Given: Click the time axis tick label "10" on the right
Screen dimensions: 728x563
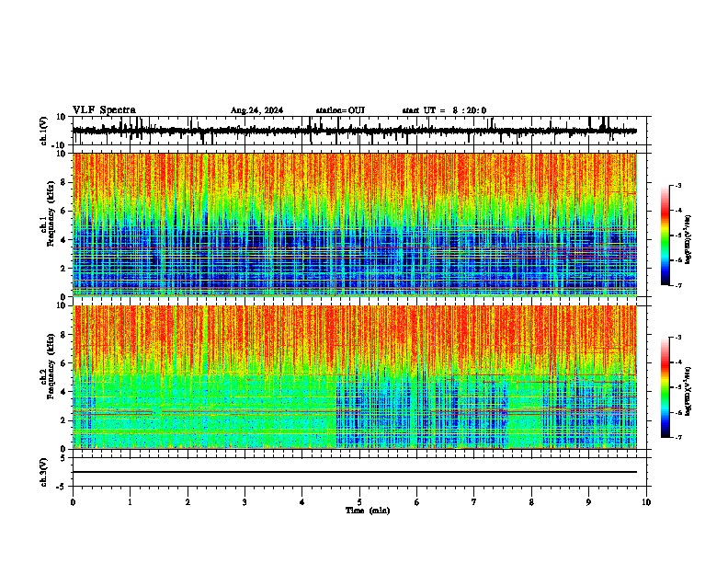Looking at the screenshot, I should [x=646, y=502].
